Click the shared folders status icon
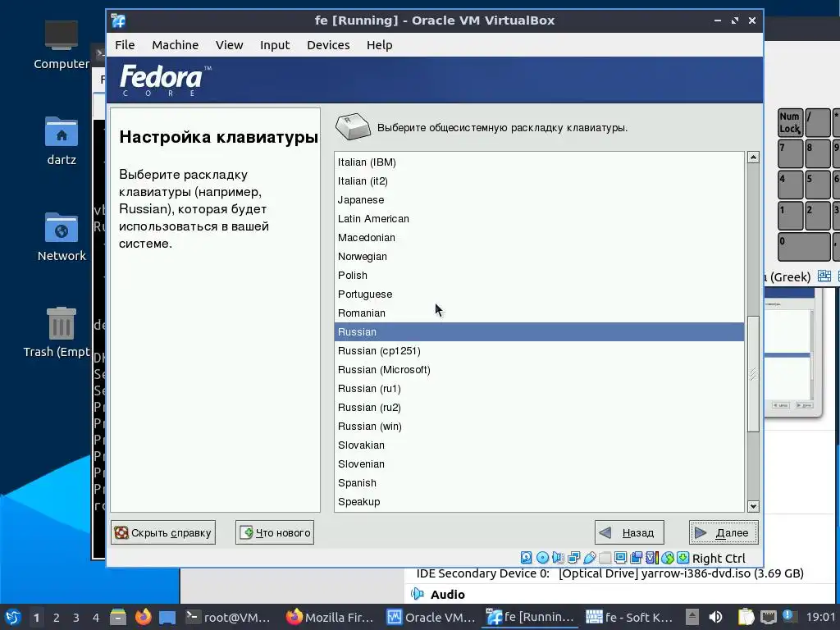 605,558
